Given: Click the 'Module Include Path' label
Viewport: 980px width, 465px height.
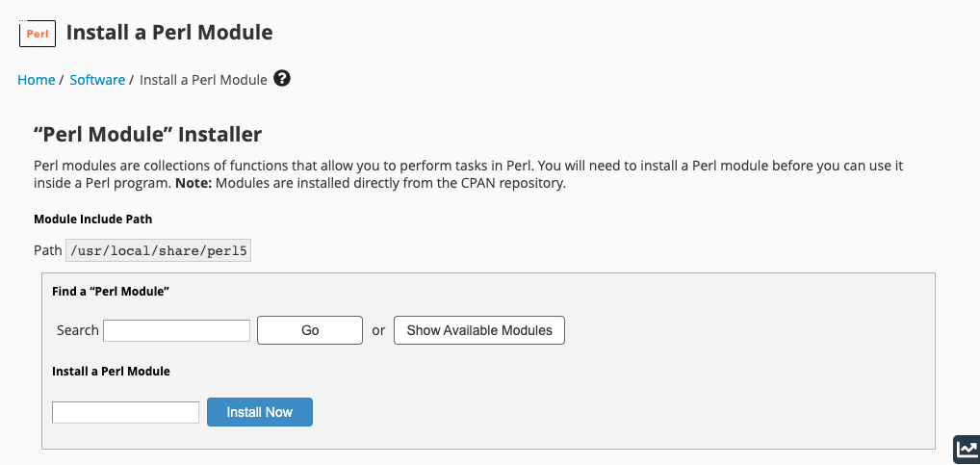Looking at the screenshot, I should point(92,220).
